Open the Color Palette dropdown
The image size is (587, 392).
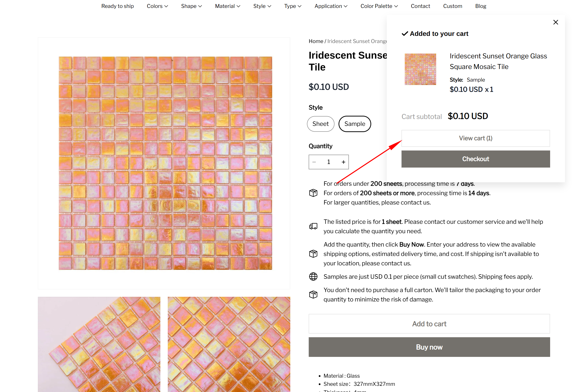tap(379, 6)
